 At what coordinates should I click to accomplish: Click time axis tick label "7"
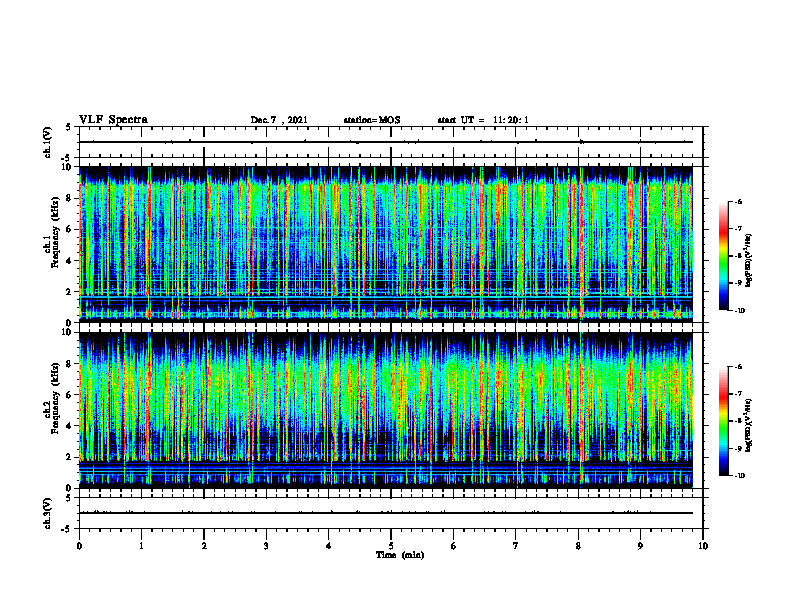click(516, 546)
